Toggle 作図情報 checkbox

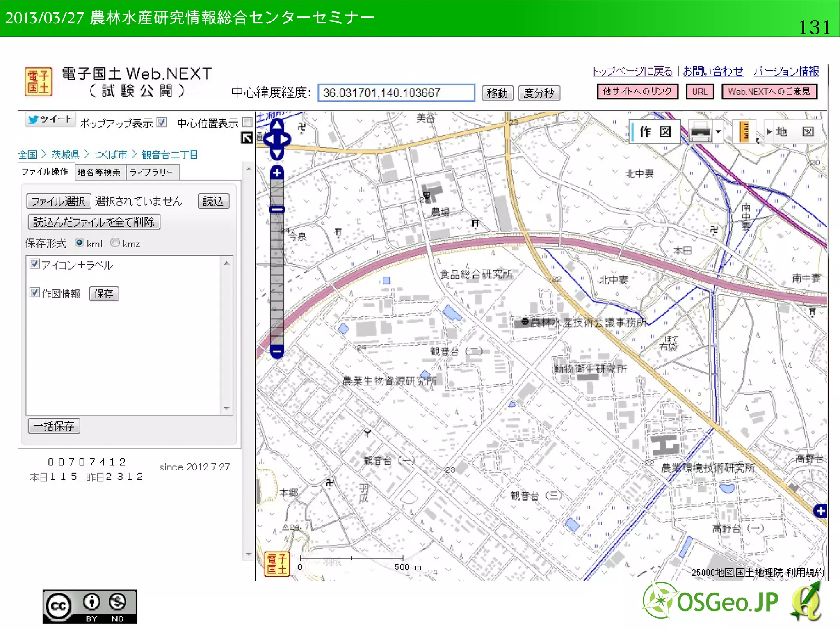35,292
